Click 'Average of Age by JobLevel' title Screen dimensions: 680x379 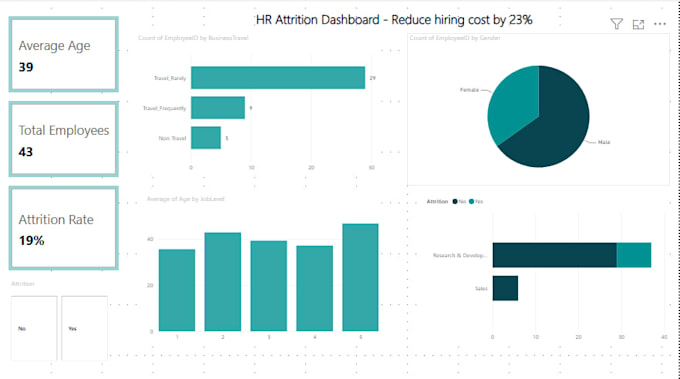click(186, 199)
